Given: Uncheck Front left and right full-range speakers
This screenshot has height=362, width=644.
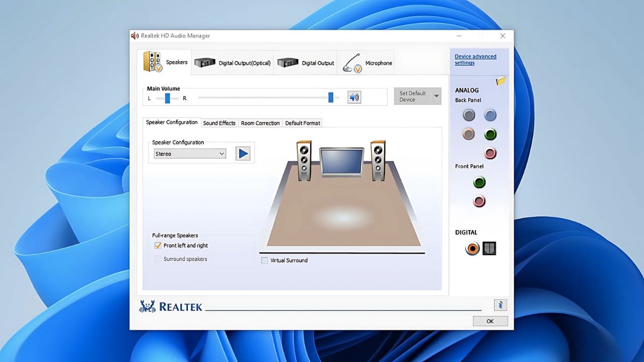Looking at the screenshot, I should pyautogui.click(x=157, y=245).
